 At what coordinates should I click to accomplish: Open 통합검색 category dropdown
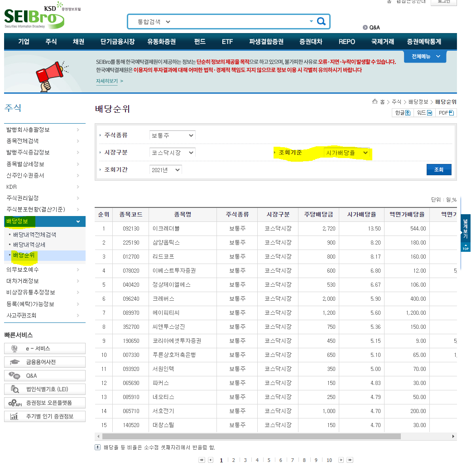(154, 22)
